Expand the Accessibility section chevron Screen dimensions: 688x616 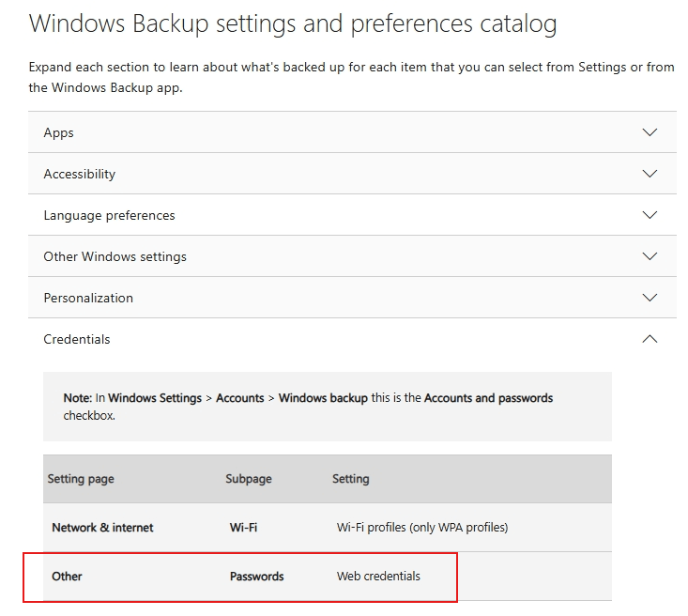[x=650, y=174]
